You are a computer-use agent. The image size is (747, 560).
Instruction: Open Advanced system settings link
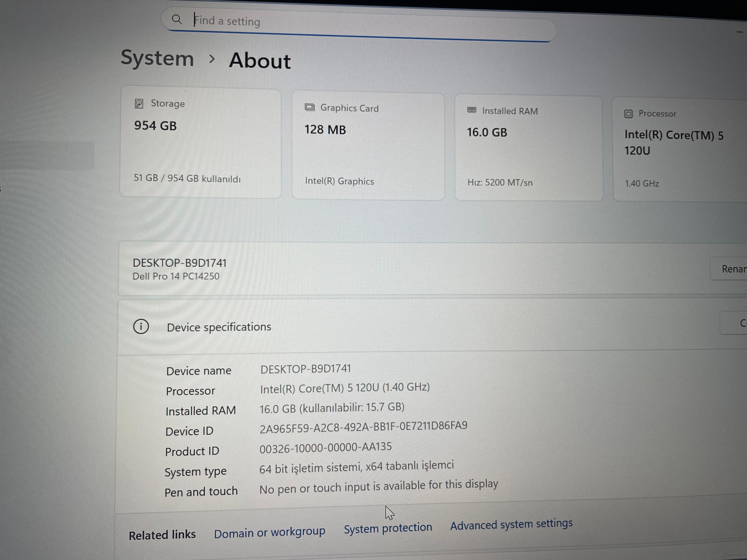pyautogui.click(x=511, y=524)
